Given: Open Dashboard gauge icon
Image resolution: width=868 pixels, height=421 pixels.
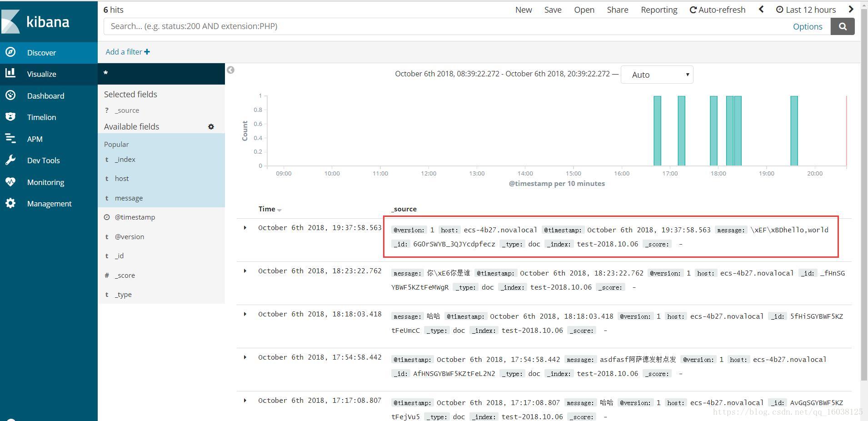Looking at the screenshot, I should (10, 95).
